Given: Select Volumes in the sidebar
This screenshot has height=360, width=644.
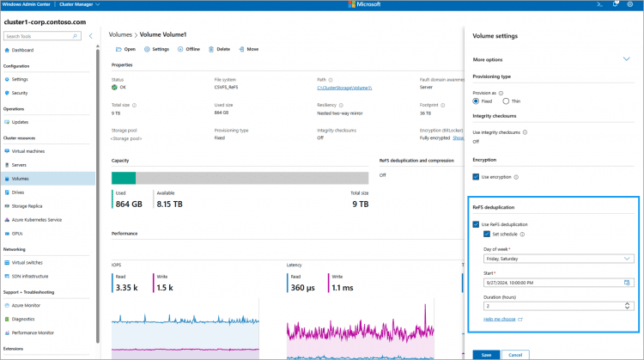Looking at the screenshot, I should (47, 179).
